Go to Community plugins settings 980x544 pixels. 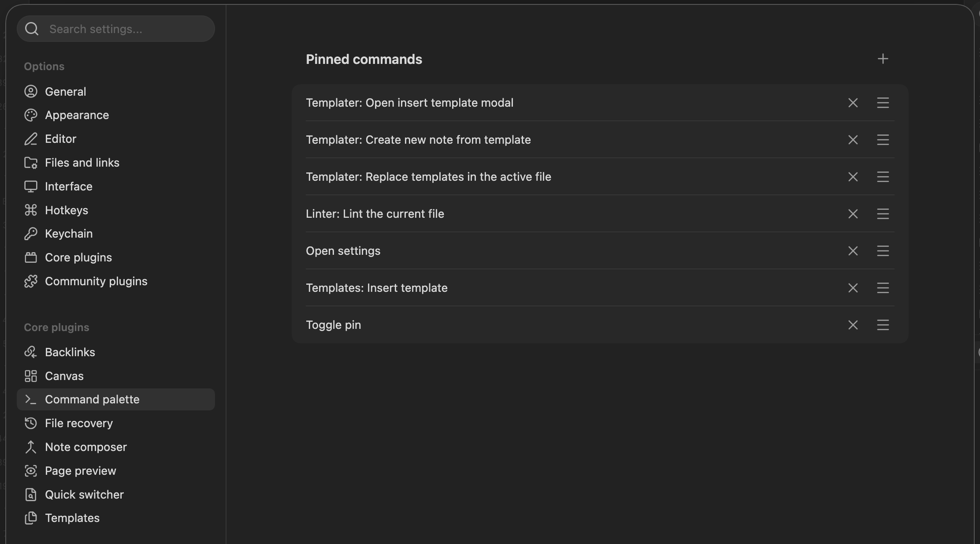click(x=116, y=281)
